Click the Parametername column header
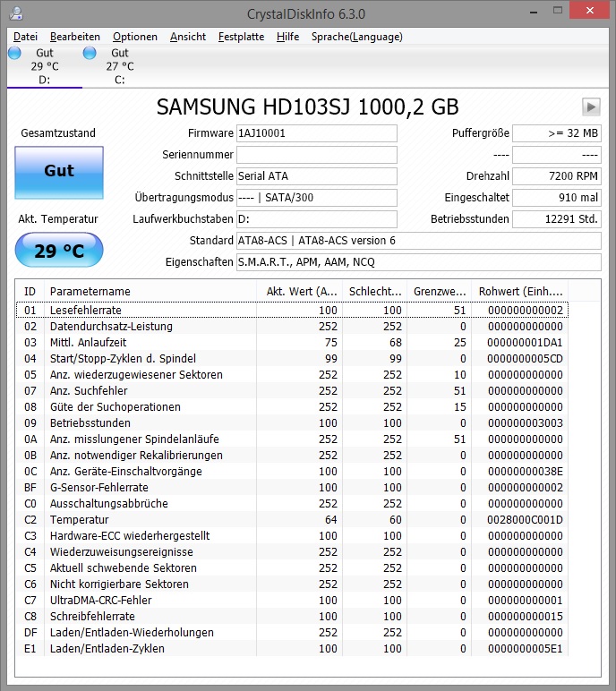Screen dimensions: 616x691 [x=150, y=291]
